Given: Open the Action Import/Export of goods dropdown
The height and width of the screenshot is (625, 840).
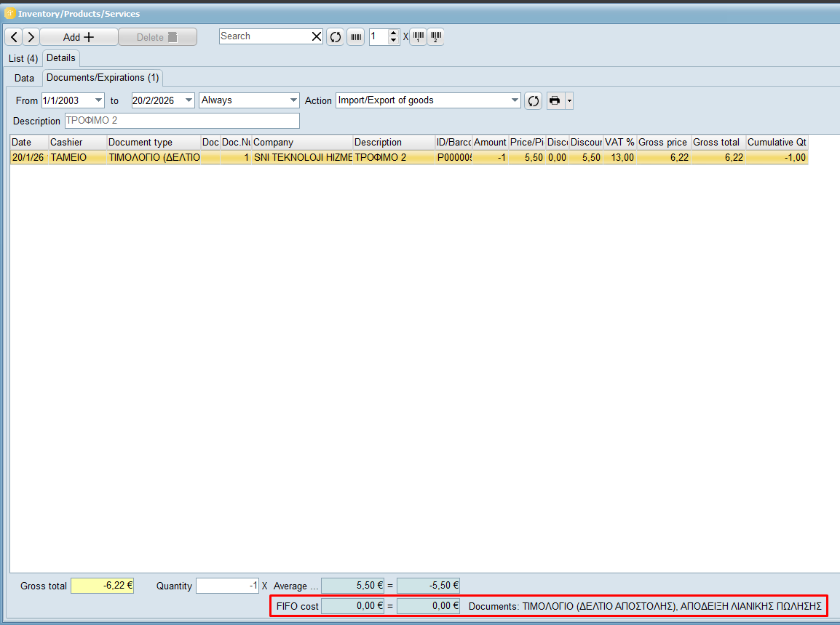Looking at the screenshot, I should 515,100.
